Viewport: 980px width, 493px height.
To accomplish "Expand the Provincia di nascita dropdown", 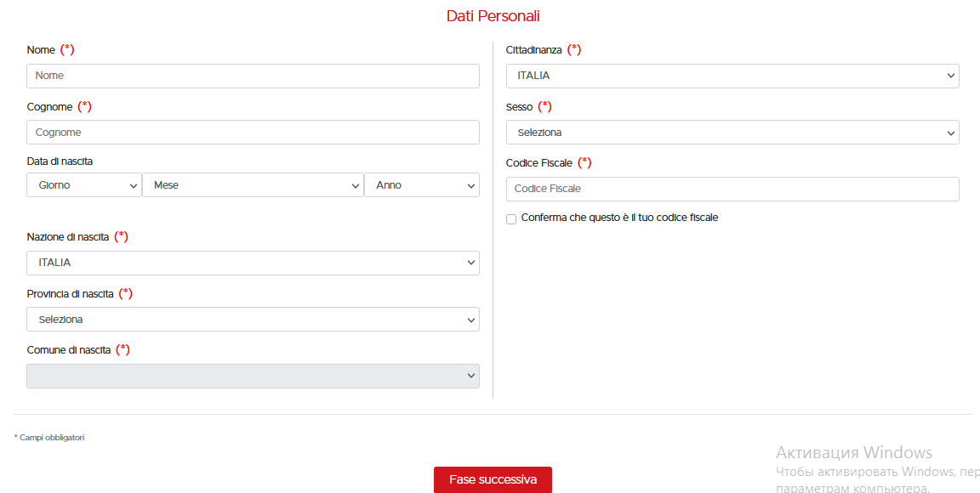I will tap(253, 320).
